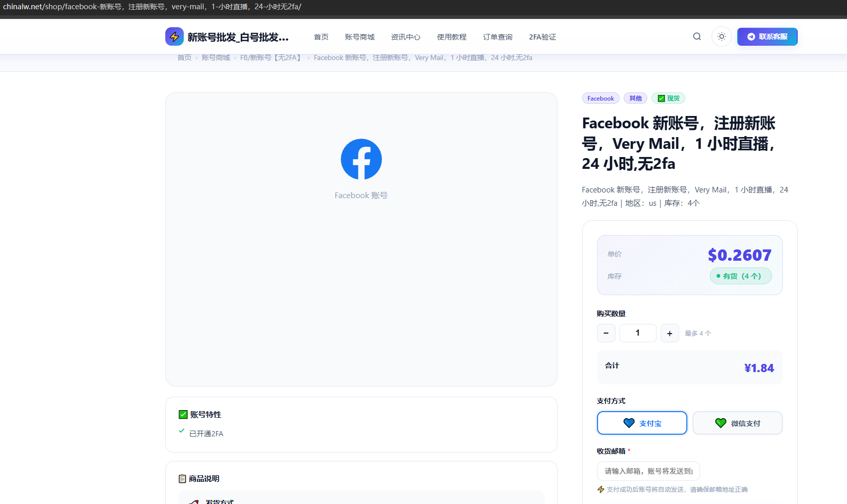The image size is (847, 504).
Task: Click the lightning bolt site logo
Action: coord(175,36)
